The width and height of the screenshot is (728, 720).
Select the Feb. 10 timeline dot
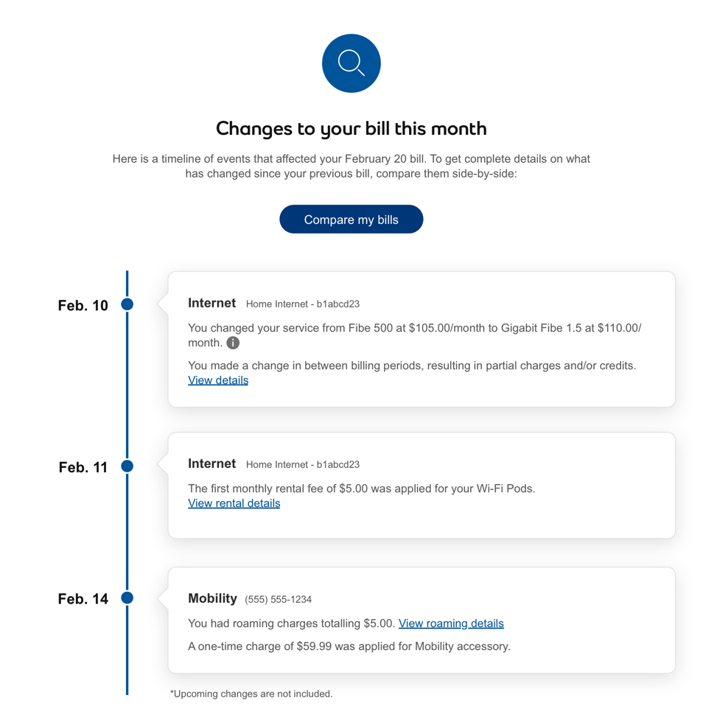point(127,304)
